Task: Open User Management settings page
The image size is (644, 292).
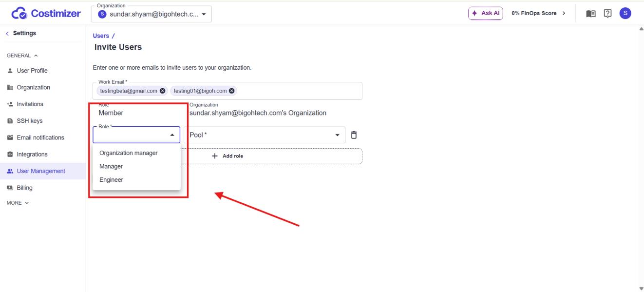Action: coord(43,171)
